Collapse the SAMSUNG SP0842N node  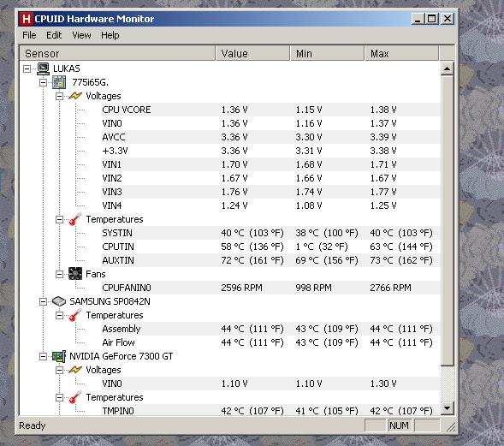pyautogui.click(x=43, y=301)
